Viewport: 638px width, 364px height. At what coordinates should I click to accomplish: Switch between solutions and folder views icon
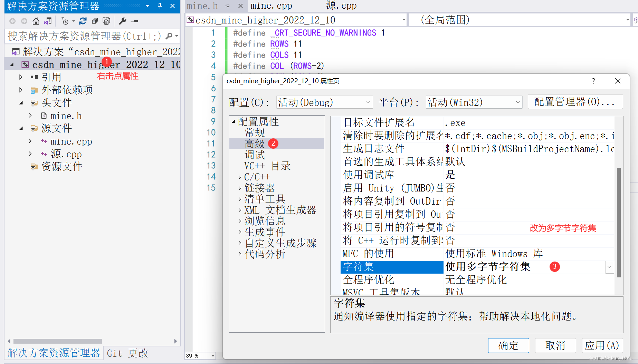[48, 21]
